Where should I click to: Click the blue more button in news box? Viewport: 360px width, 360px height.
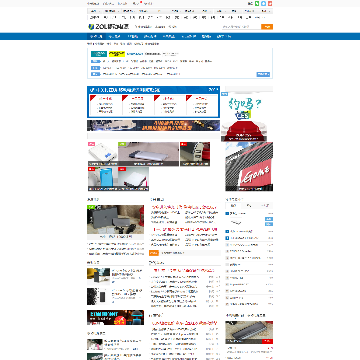[263, 74]
